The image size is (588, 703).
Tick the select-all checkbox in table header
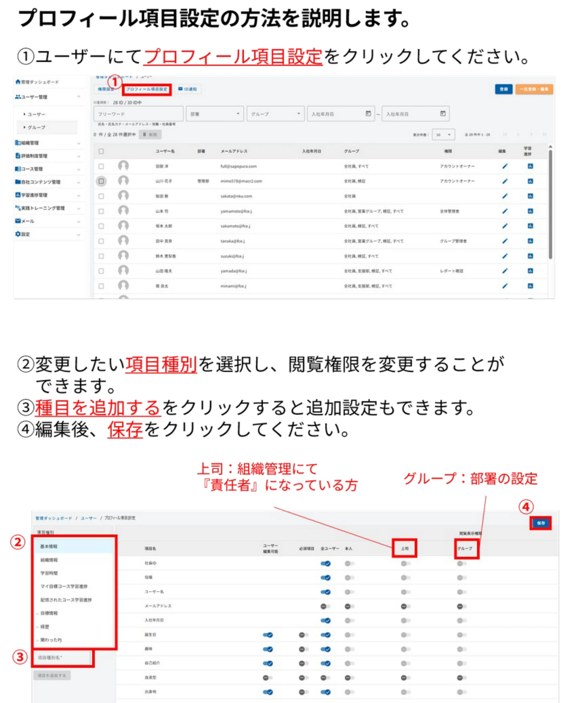[101, 151]
